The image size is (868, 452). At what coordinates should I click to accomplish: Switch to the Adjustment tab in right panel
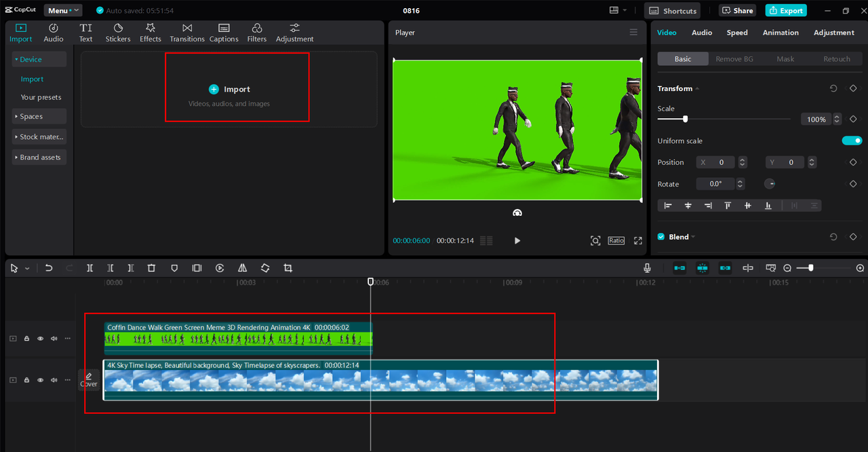834,33
